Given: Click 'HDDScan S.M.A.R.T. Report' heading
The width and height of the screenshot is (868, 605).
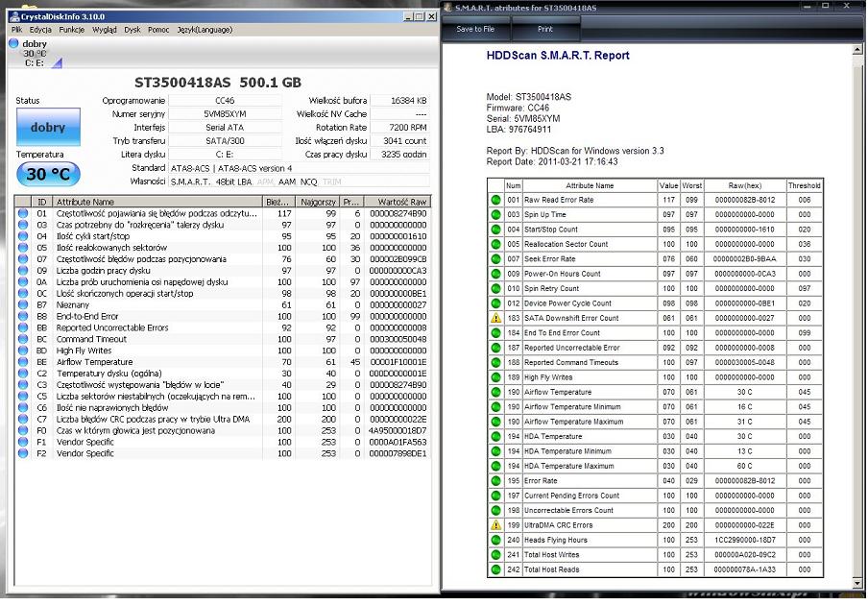Looking at the screenshot, I should click(x=558, y=56).
